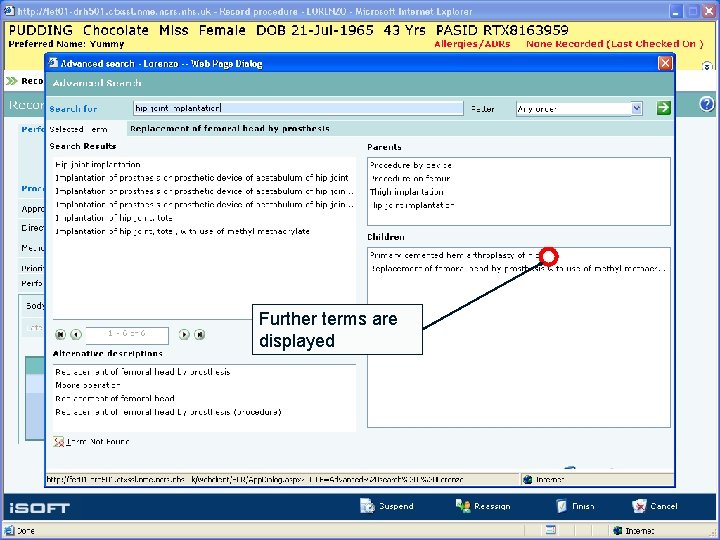720x540 pixels.
Task: Select child 'Replacement of femoral head... methyl methacrylate'
Action: click(518, 268)
